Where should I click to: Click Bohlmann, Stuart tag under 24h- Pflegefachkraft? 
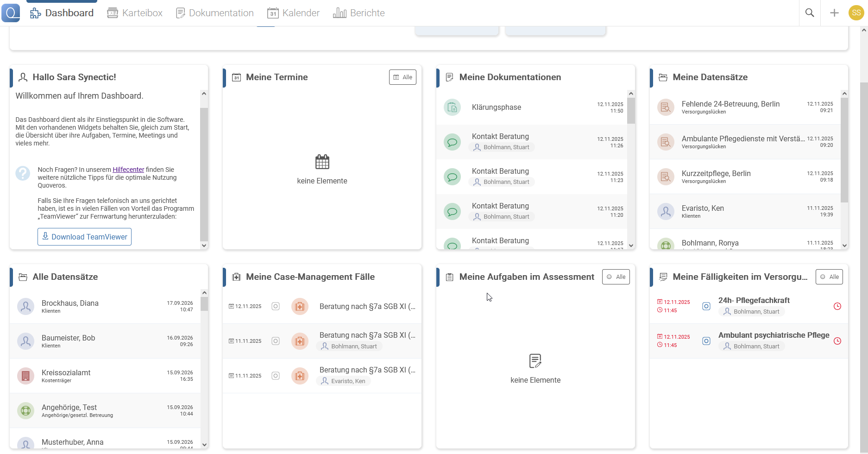(751, 312)
